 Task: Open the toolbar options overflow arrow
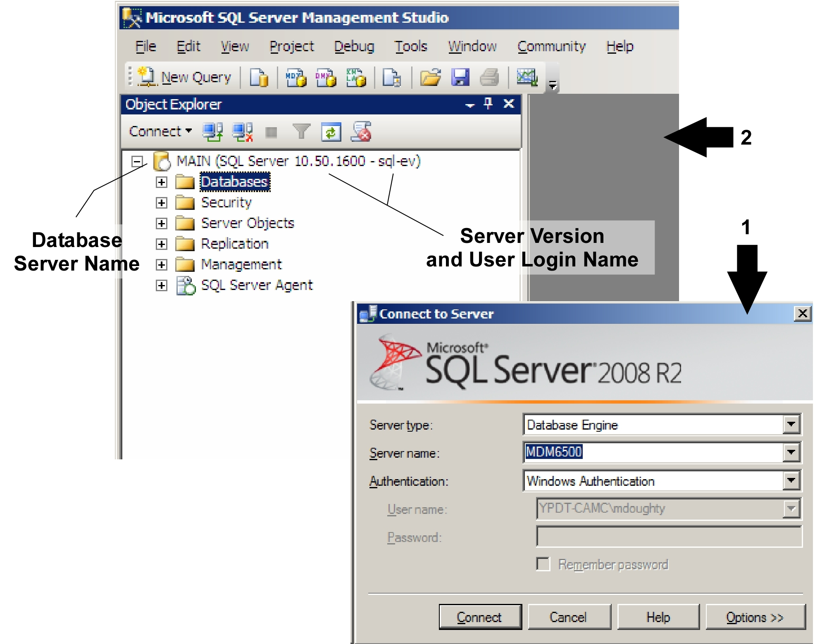(553, 86)
